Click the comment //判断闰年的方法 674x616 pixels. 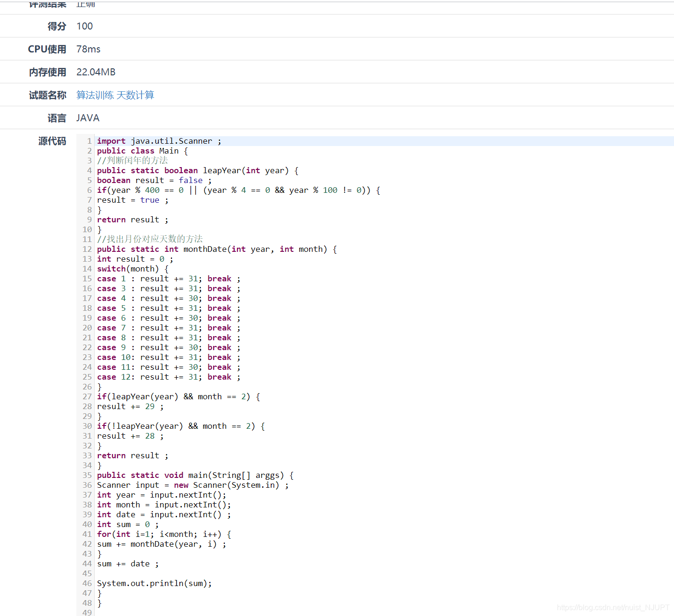132,161
